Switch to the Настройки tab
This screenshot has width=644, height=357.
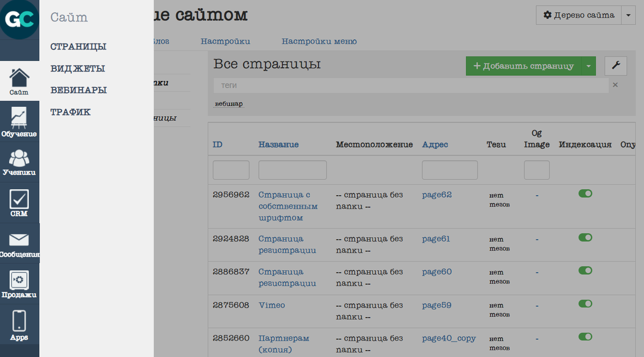225,41
